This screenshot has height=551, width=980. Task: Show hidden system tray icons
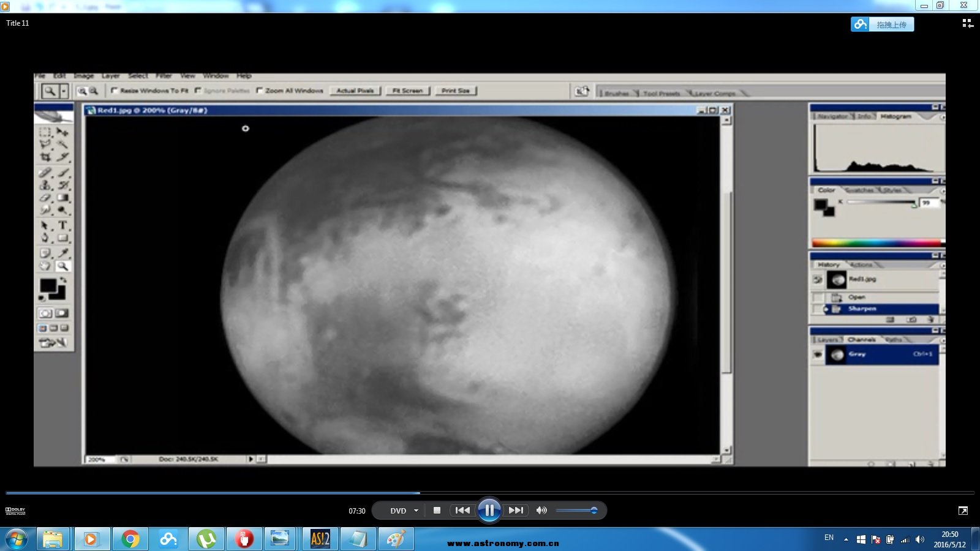846,539
